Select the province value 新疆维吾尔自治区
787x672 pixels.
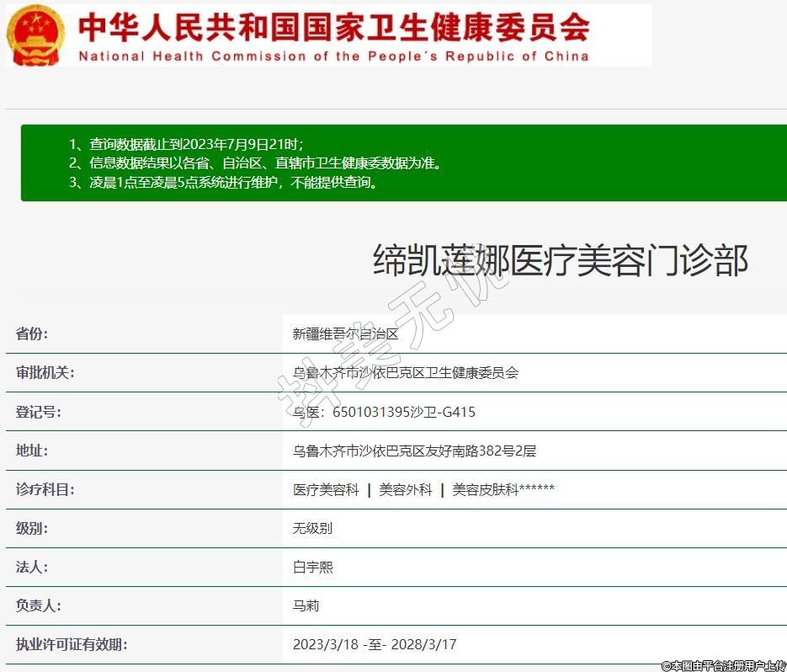coord(345,333)
